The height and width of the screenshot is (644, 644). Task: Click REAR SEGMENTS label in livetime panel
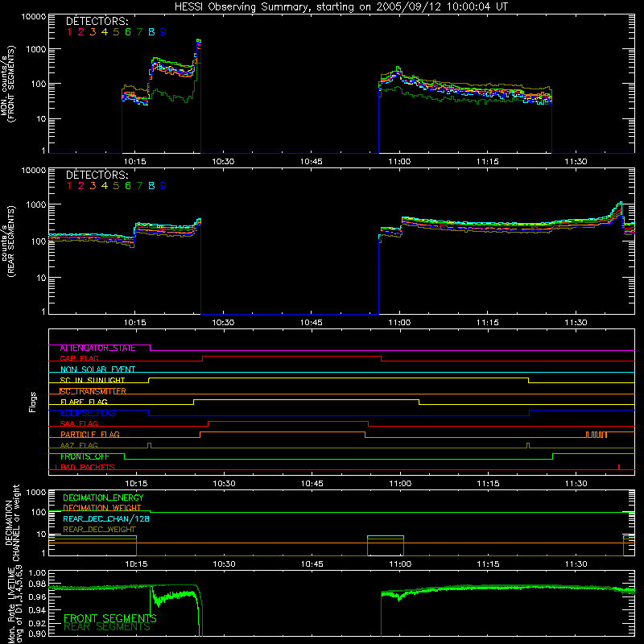pos(107,627)
